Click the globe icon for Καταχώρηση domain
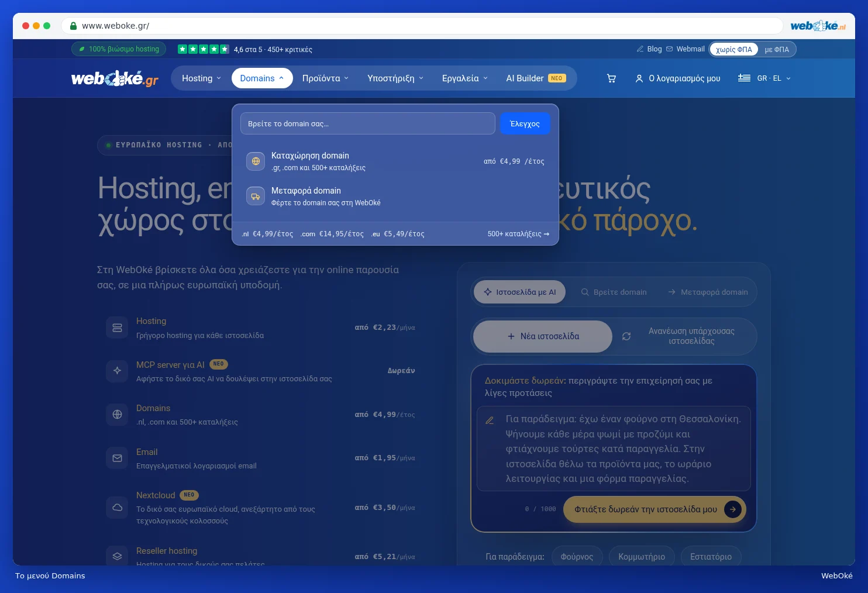868x593 pixels. coord(256,161)
